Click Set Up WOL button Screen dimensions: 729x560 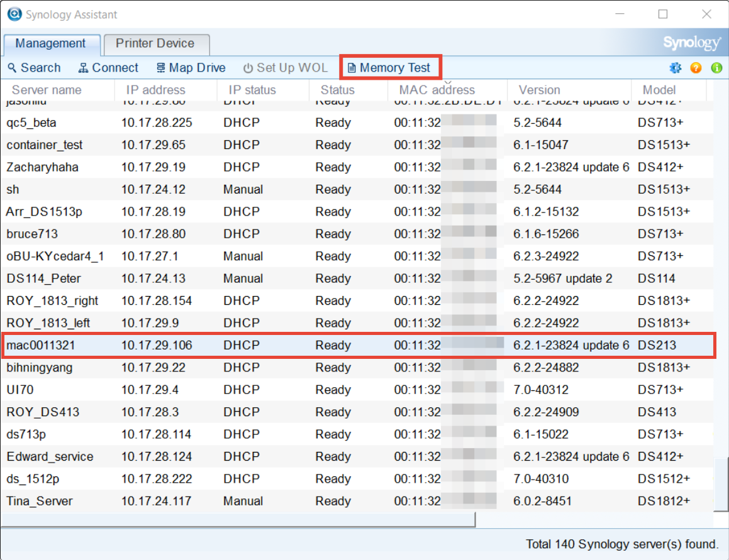[286, 68]
